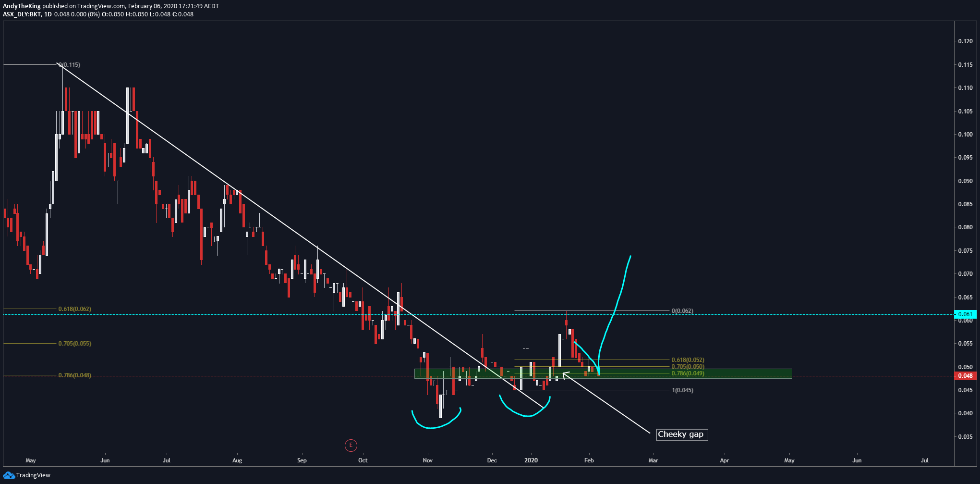The image size is (980, 484).
Task: Click the 0.115 price axis label
Action: click(x=965, y=65)
